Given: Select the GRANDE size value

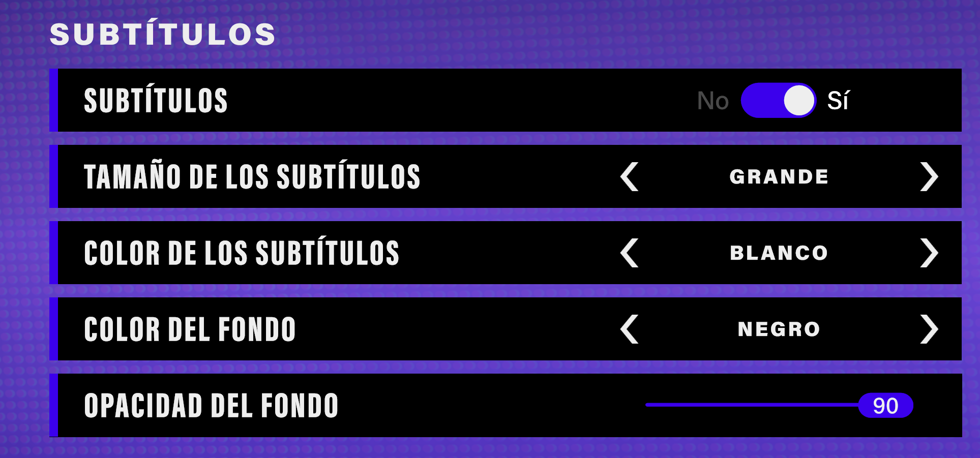Looking at the screenshot, I should tap(779, 177).
